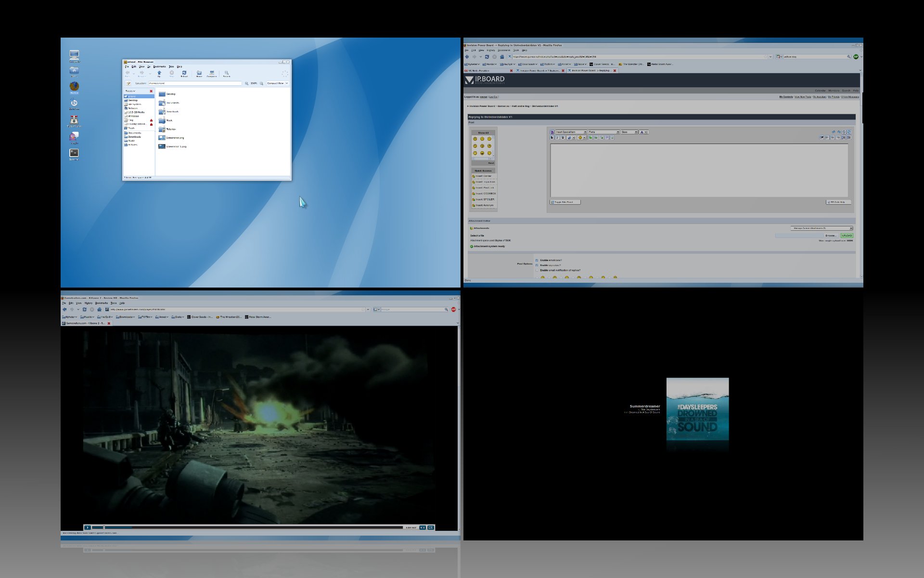Toggle mute on Gametrailers video player
This screenshot has width=924, height=578.
tap(422, 527)
